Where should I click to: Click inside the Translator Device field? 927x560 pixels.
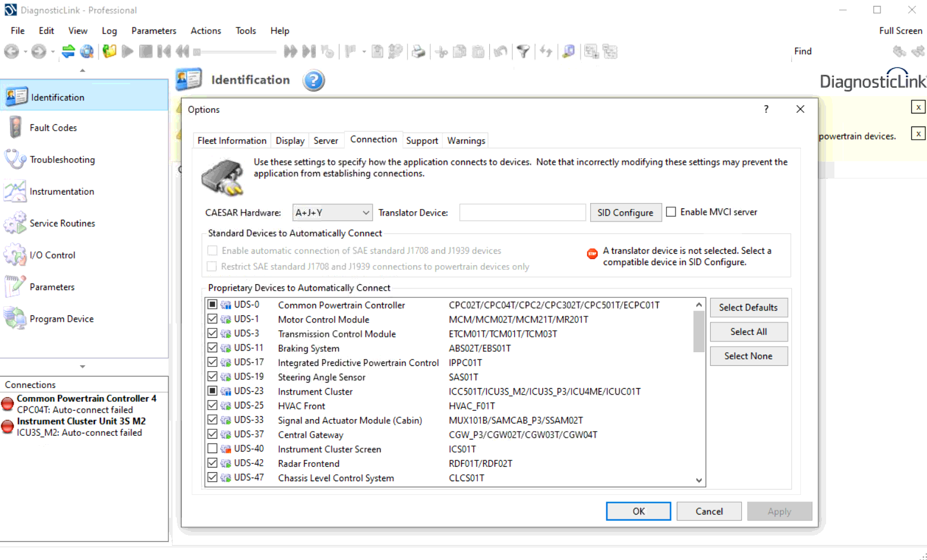522,212
